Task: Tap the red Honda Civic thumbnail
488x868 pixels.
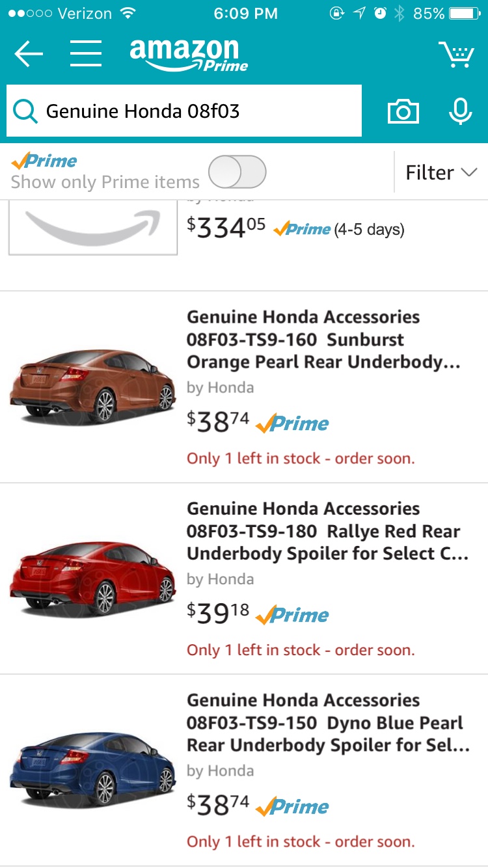Action: (92, 577)
